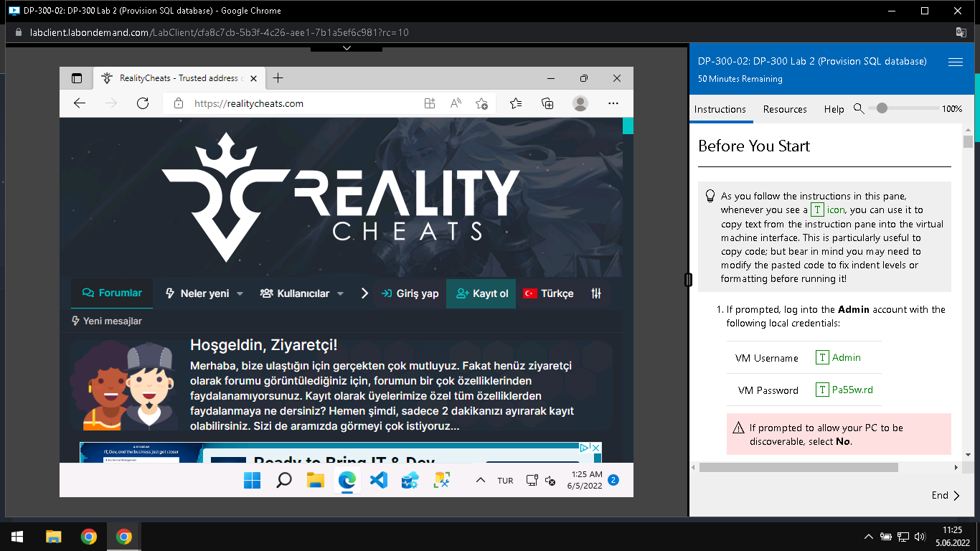Expand the Neler yeni dropdown arrow
980x551 pixels.
coord(240,293)
